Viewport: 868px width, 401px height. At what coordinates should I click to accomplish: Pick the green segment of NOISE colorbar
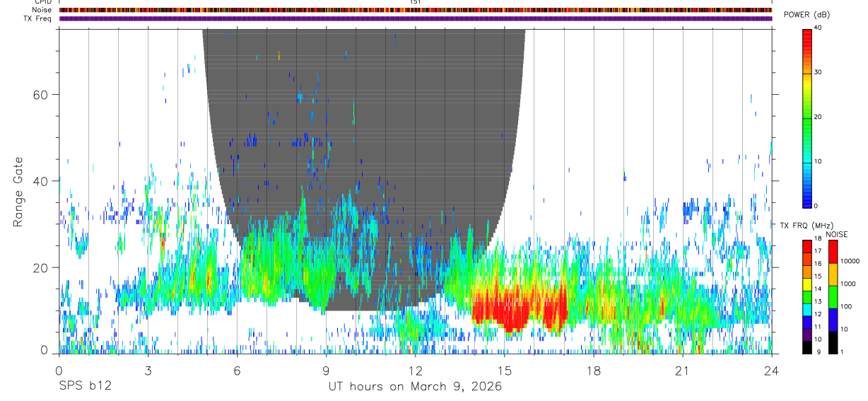click(x=832, y=296)
